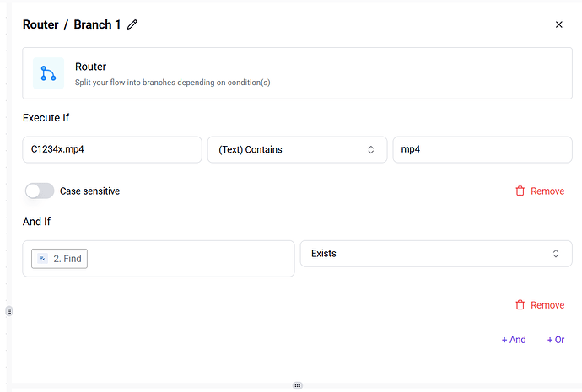Click the pencil edit icon beside Branch 1
The height and width of the screenshot is (392, 582).
[132, 24]
